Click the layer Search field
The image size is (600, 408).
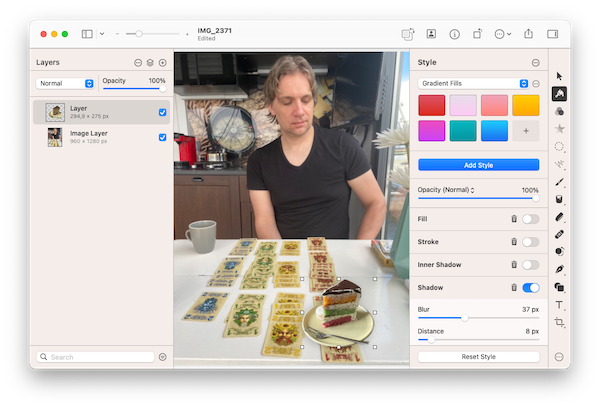95,357
